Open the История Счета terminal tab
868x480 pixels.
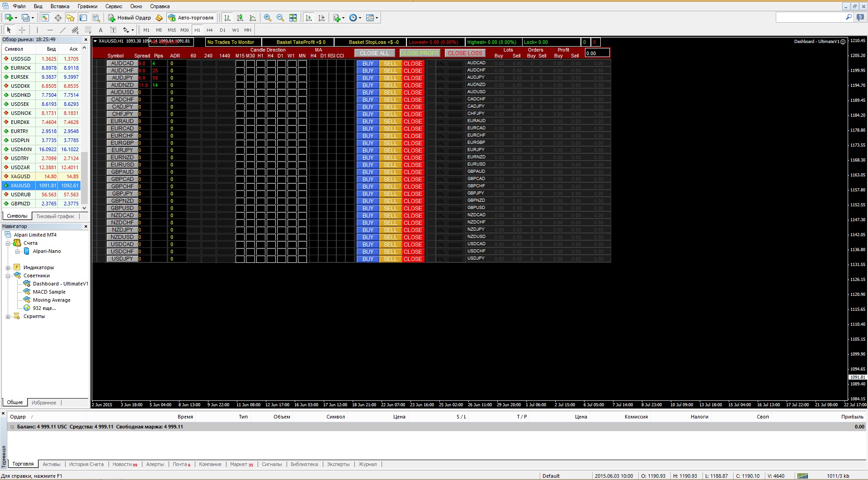coord(86,464)
